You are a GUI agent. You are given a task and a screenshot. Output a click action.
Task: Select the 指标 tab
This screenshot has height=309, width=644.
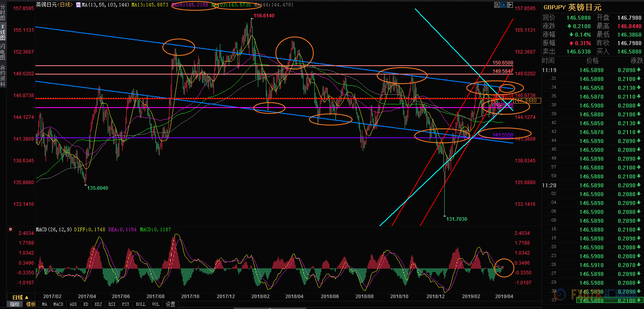point(15,304)
